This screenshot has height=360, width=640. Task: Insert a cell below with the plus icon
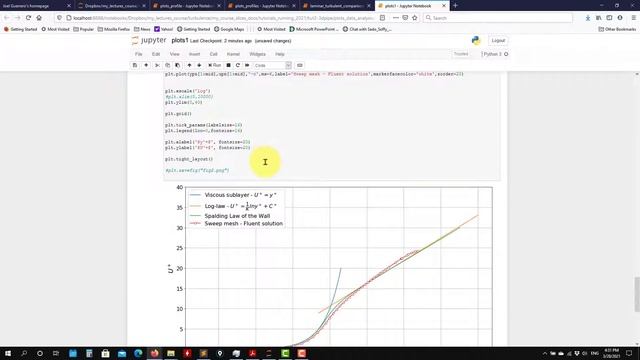(146, 65)
